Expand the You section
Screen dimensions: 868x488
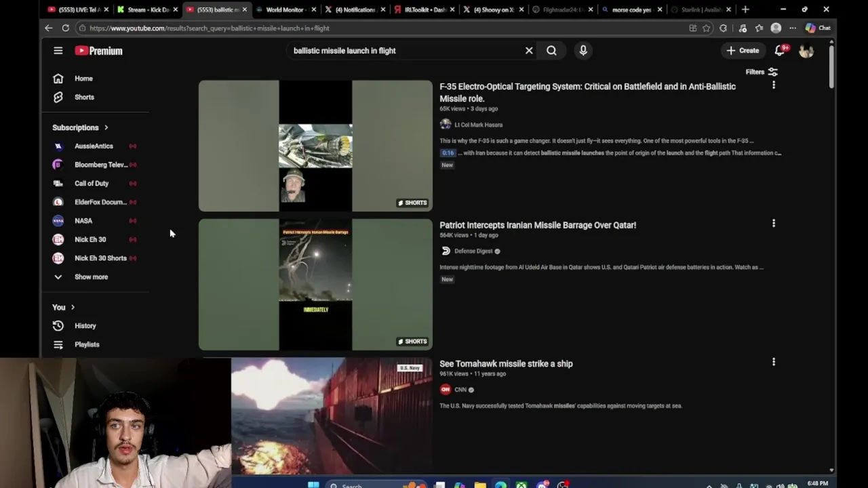click(63, 307)
